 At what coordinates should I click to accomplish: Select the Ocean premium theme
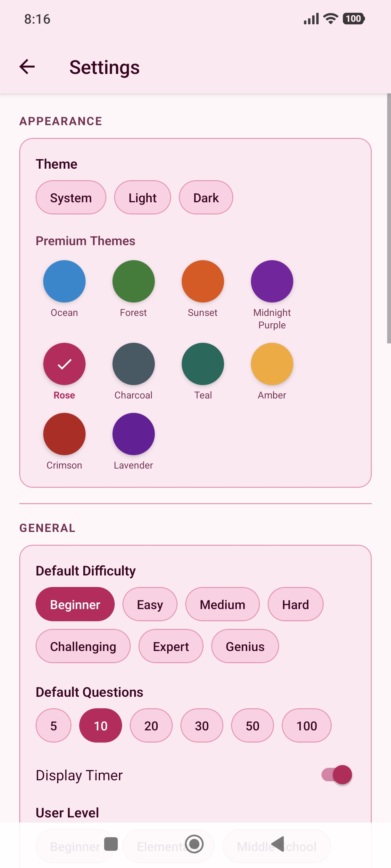pyautogui.click(x=64, y=281)
